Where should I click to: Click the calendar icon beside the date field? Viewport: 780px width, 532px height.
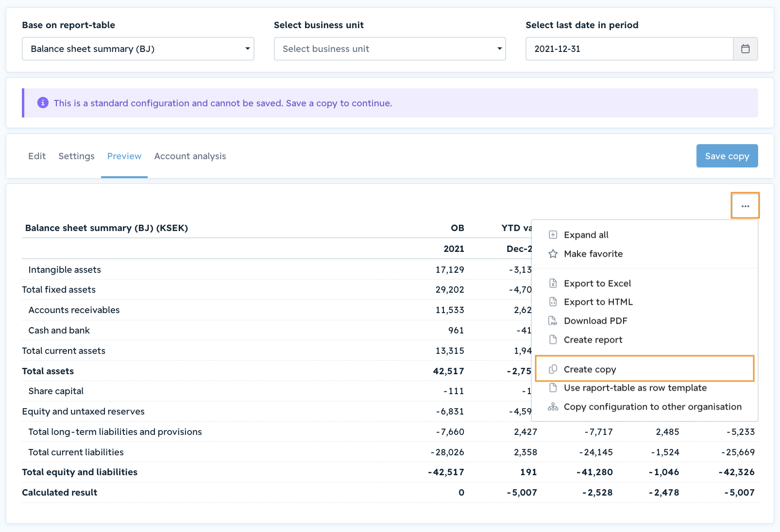click(745, 49)
